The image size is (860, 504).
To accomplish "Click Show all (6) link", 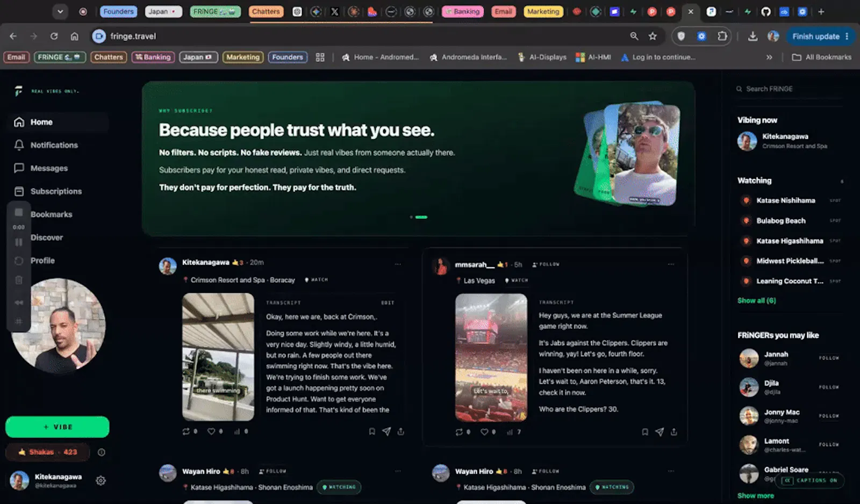I will click(x=756, y=300).
